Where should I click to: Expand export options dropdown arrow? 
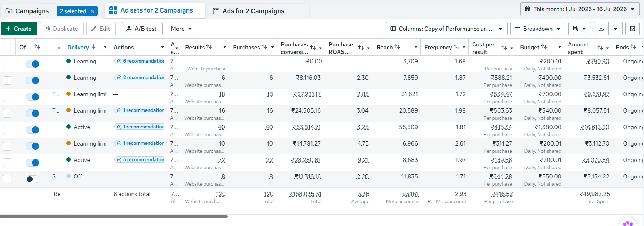615,29
